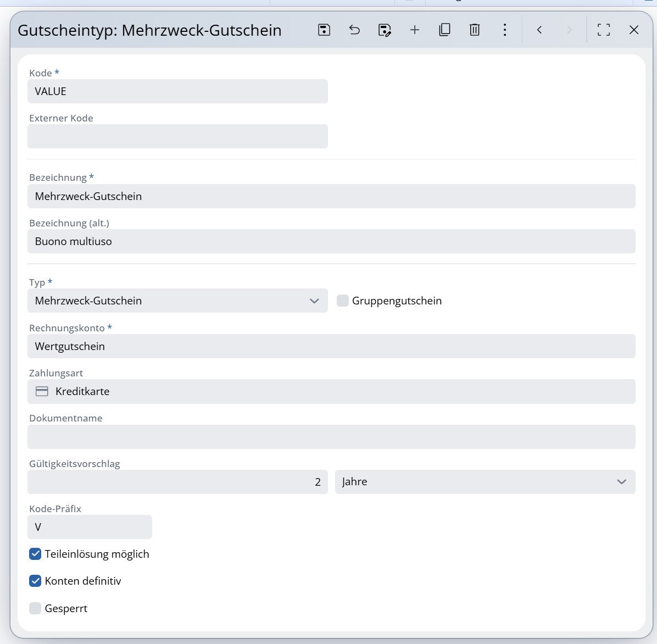Click the save icon in the toolbar

(324, 30)
